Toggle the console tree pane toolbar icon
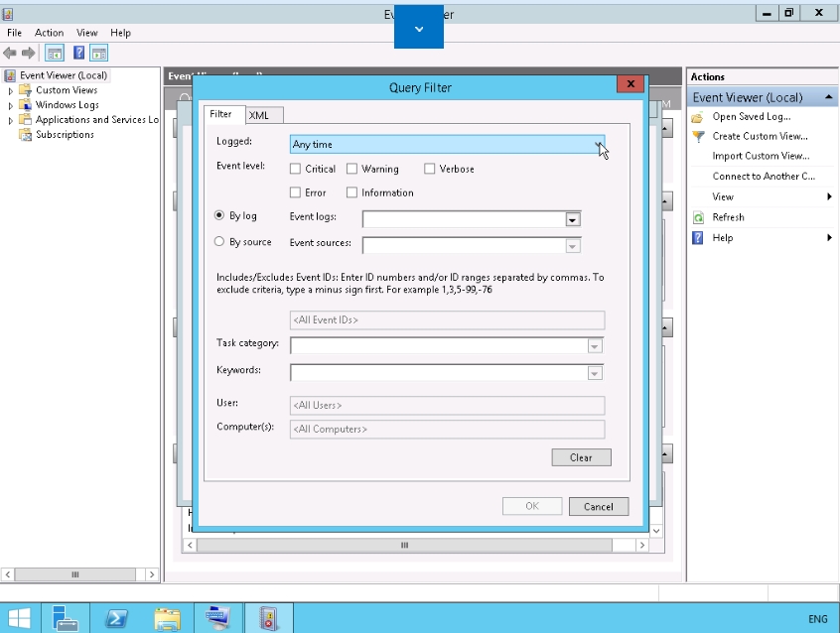The height and width of the screenshot is (633, 840). [55, 53]
